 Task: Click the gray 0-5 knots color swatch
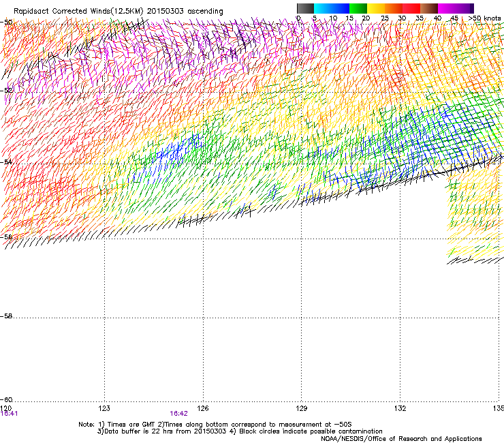point(305,8)
